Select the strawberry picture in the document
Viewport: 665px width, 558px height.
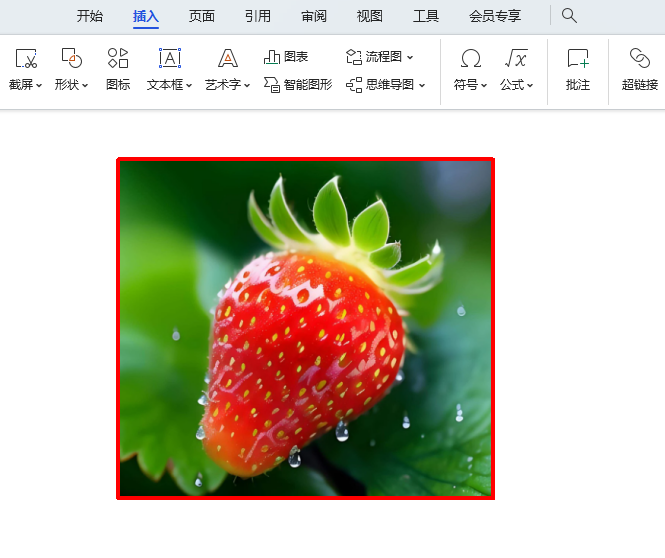click(305, 329)
